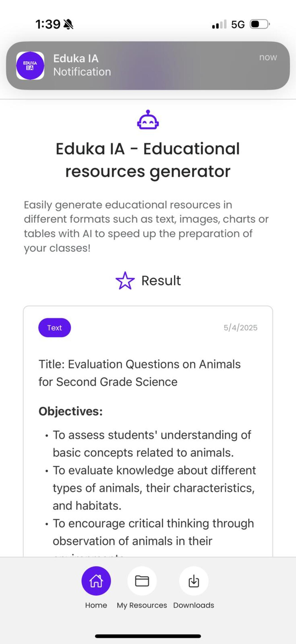
Task: Tap the Downloads tab label
Action: click(194, 605)
